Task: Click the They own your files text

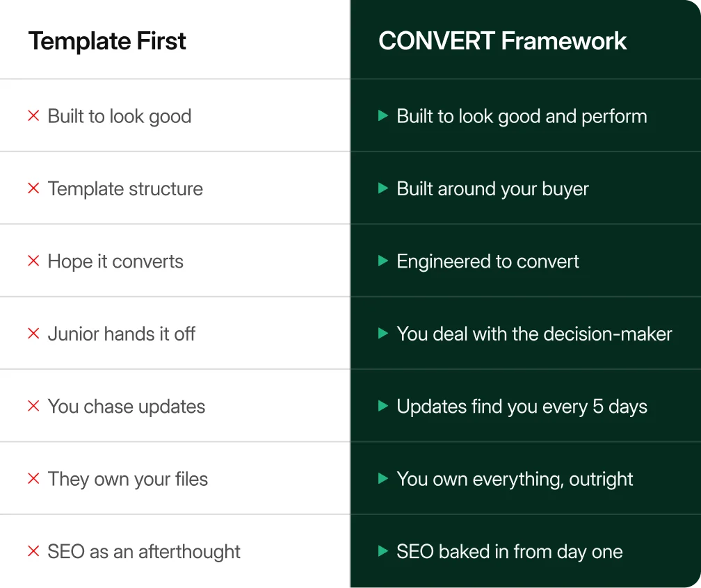Action: pos(128,479)
